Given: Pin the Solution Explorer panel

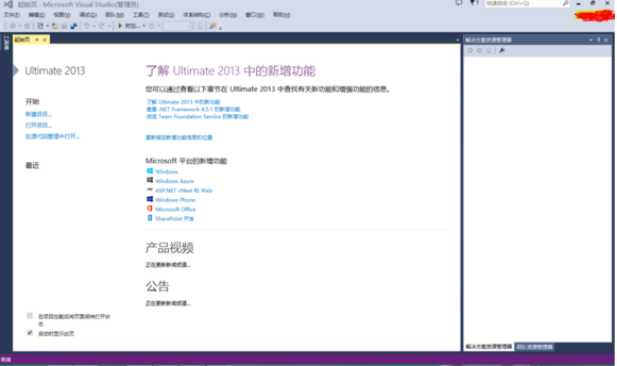Looking at the screenshot, I should [599, 40].
